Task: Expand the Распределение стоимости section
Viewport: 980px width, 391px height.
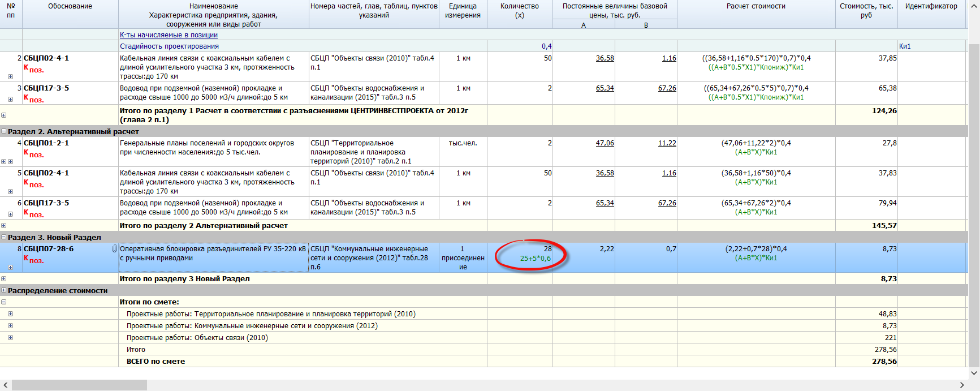Action: point(4,290)
